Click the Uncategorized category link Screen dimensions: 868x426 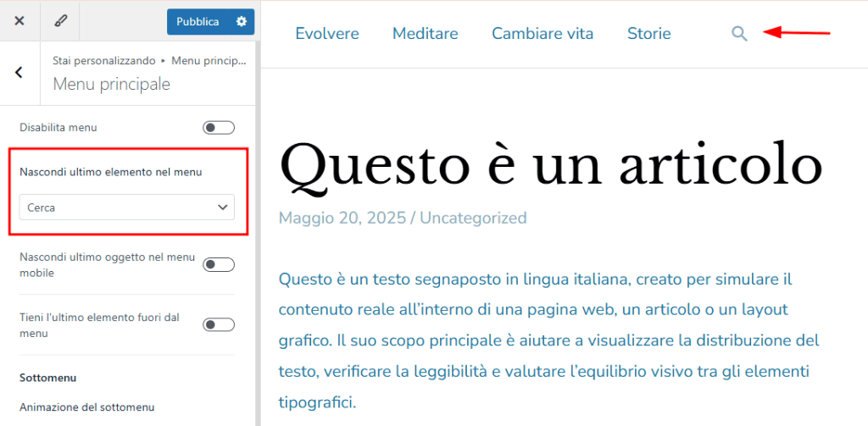473,218
